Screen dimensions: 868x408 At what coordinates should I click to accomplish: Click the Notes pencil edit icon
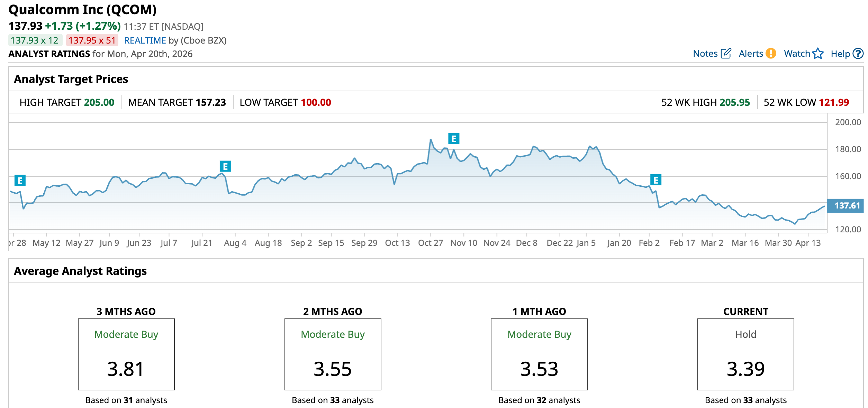(x=726, y=54)
